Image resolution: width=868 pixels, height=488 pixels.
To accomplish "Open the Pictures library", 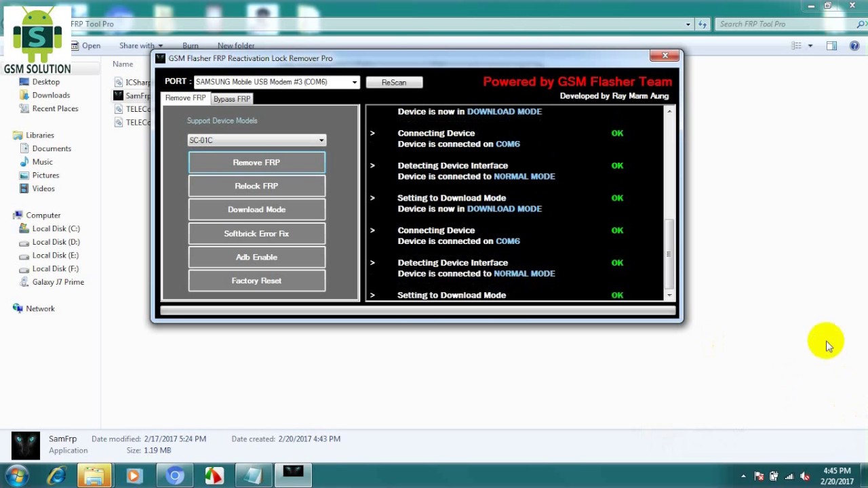I will coord(45,176).
